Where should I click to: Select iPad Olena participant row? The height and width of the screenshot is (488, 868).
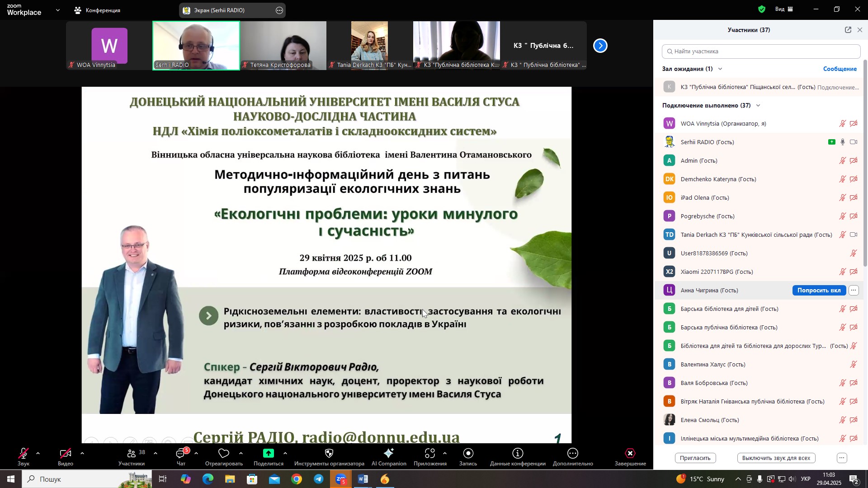[x=759, y=198]
